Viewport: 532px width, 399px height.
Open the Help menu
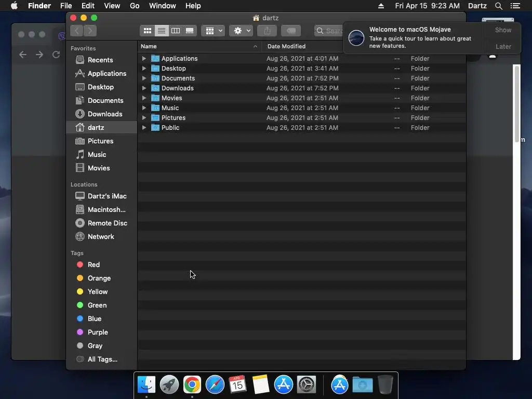(x=193, y=6)
